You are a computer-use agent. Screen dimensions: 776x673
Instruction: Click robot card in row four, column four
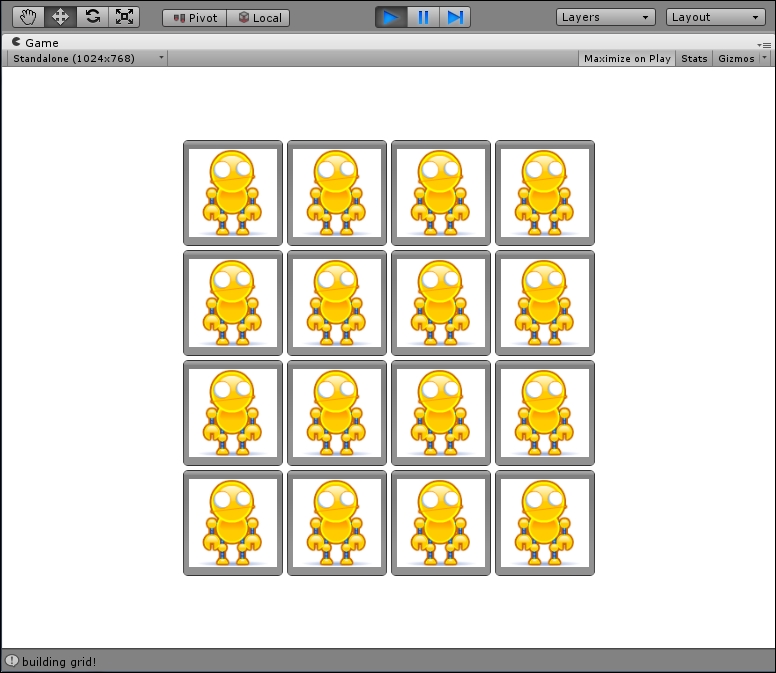545,523
